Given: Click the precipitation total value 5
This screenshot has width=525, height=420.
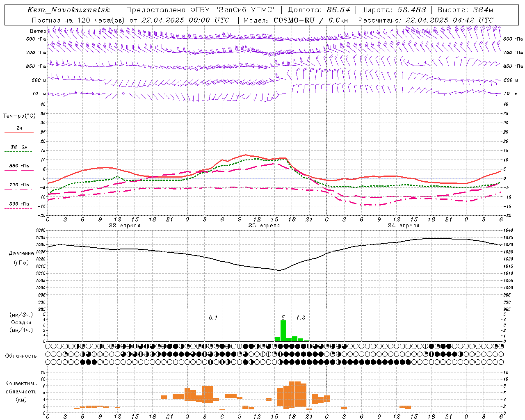Looking at the screenshot, I should [x=283, y=317].
